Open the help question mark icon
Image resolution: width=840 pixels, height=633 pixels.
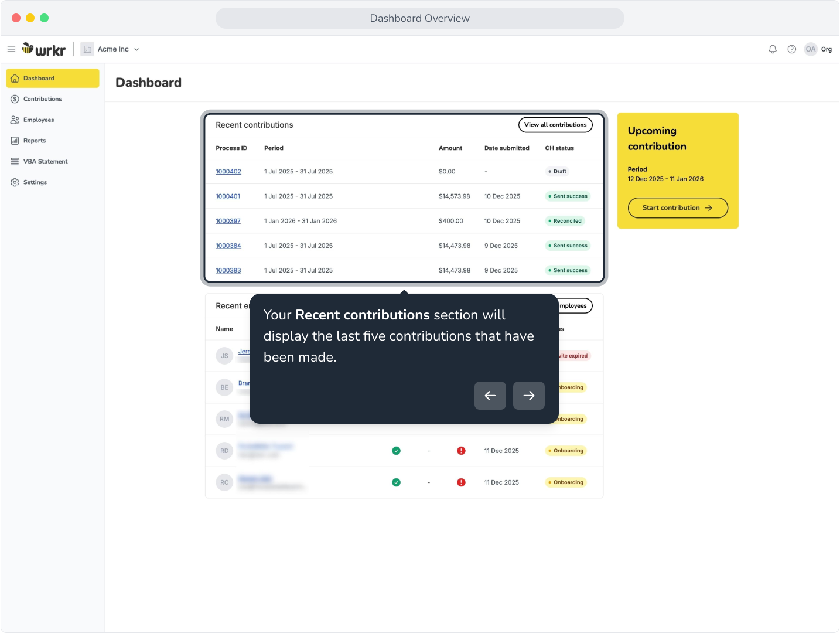(791, 49)
